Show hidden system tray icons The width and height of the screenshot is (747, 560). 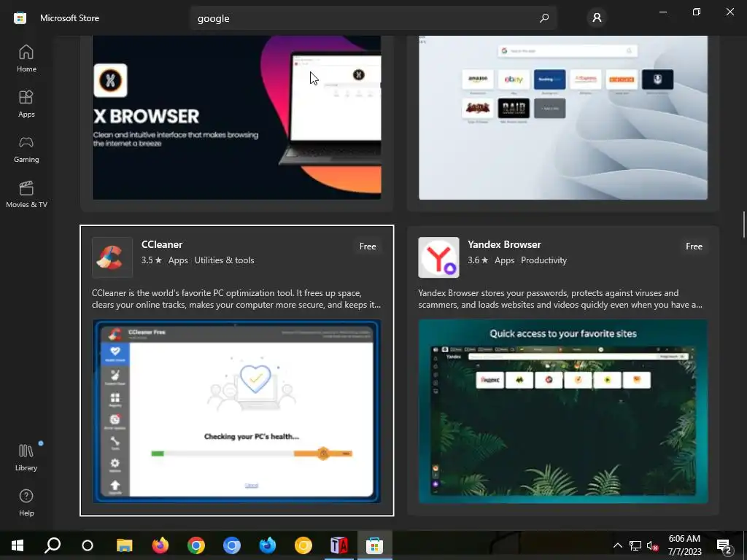[x=617, y=545]
